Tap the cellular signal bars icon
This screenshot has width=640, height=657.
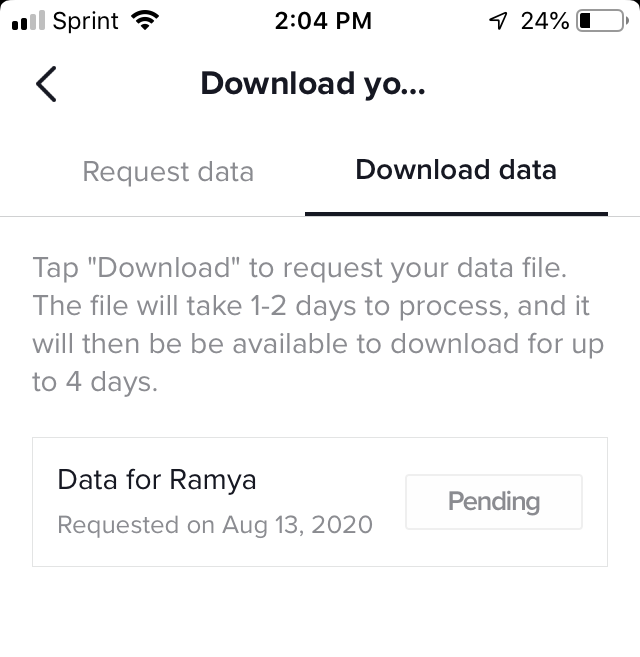click(28, 21)
